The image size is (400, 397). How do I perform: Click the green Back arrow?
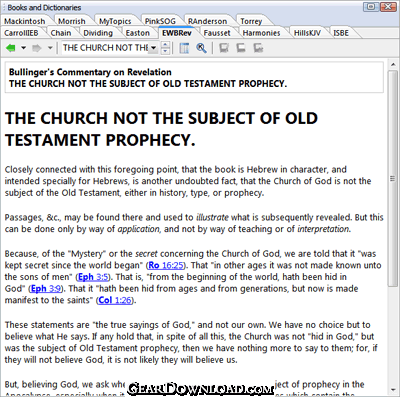[x=11, y=48]
